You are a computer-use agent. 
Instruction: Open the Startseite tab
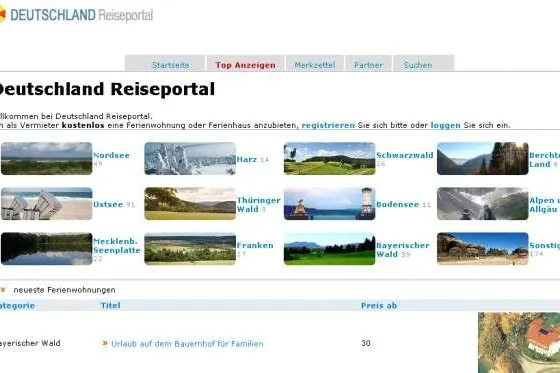click(x=171, y=65)
